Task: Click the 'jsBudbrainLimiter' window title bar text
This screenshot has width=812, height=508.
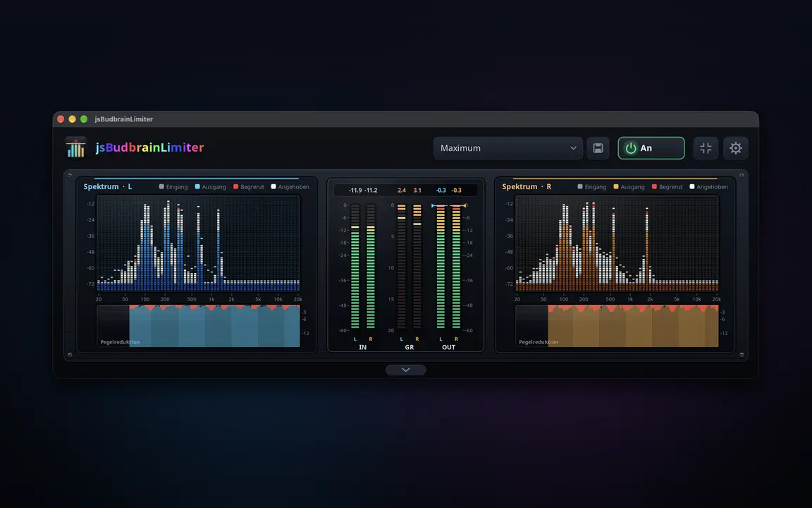Action: click(x=124, y=119)
